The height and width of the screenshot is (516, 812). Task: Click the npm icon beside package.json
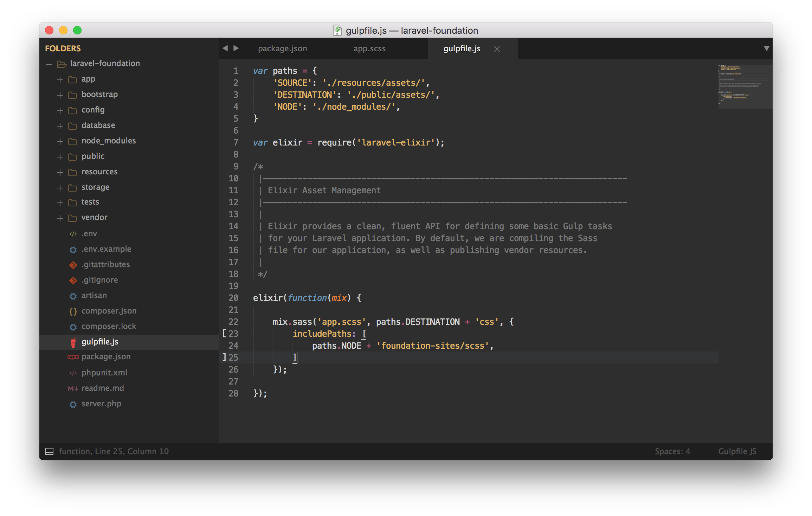73,357
